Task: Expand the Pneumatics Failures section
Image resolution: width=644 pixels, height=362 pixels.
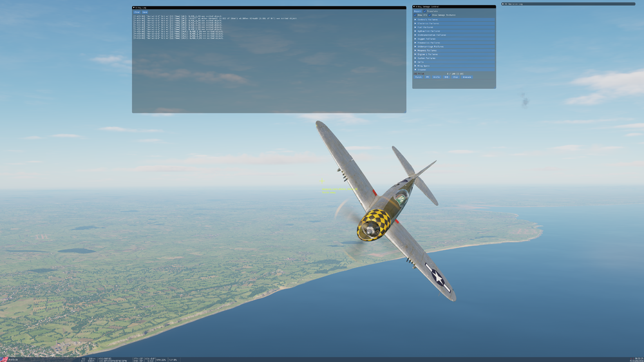Action: point(454,43)
